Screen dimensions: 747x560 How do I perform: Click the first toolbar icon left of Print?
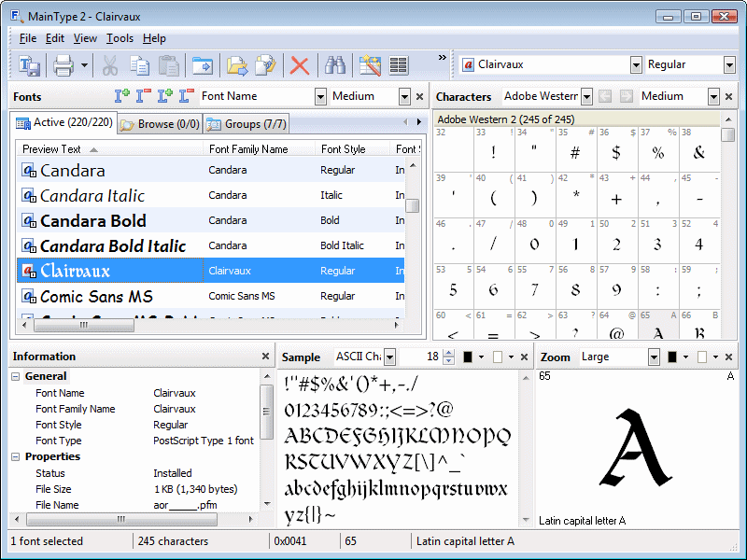click(x=30, y=65)
